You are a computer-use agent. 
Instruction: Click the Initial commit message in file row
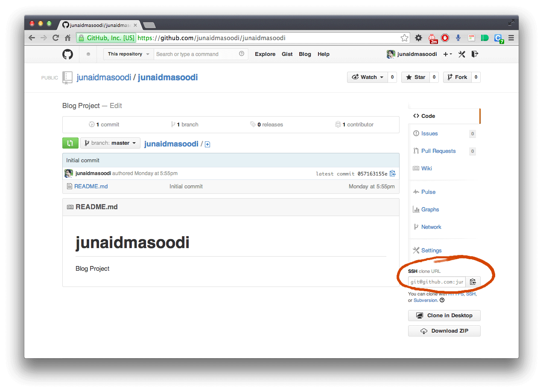pyautogui.click(x=186, y=187)
